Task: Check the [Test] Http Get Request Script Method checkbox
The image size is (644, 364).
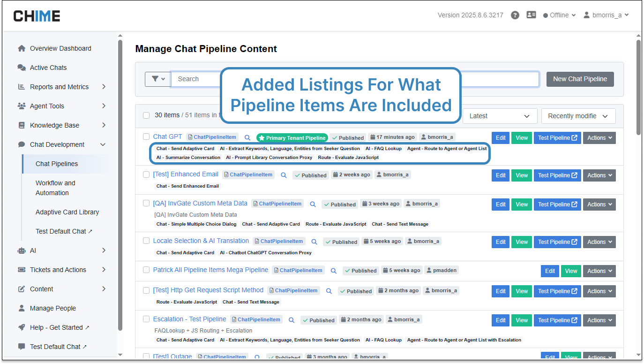Action: (x=146, y=290)
